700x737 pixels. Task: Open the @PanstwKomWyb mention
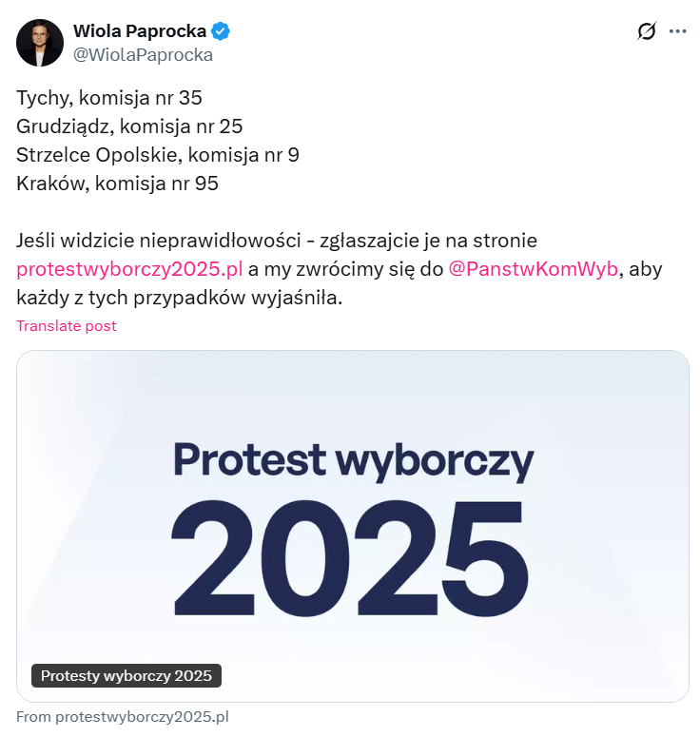click(x=534, y=268)
